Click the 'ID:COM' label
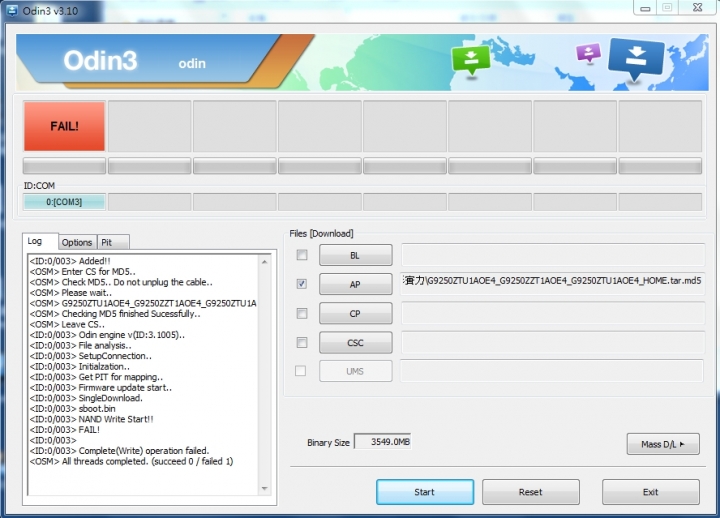The height and width of the screenshot is (518, 720). [39, 186]
